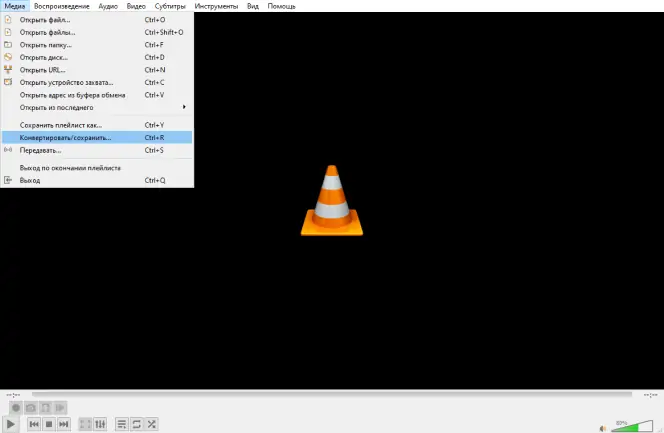
Task: Open the Вид menu
Action: 253,6
